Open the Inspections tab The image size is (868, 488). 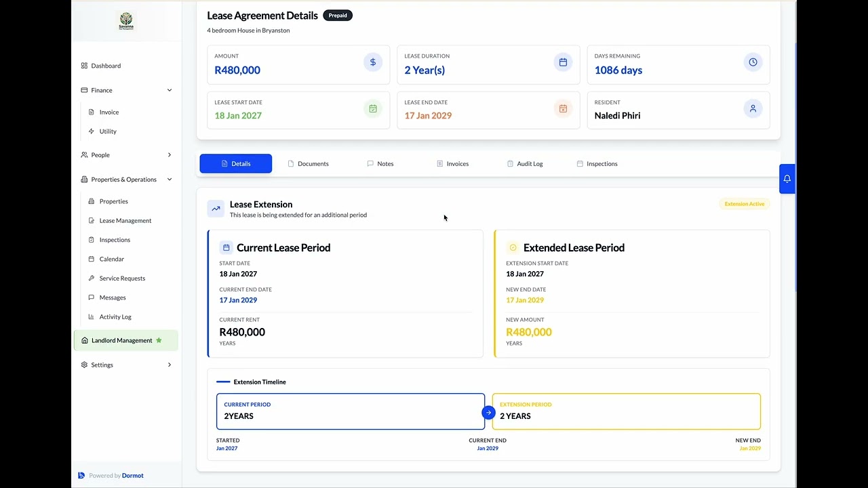pyautogui.click(x=597, y=163)
